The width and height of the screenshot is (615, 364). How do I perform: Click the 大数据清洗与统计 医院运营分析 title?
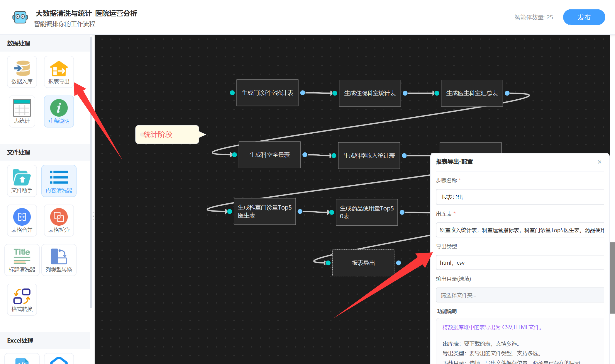(x=86, y=13)
